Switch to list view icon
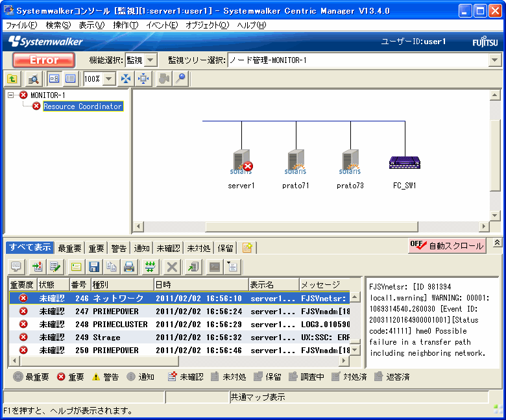Viewport: 506px width, 420px height. [x=70, y=79]
